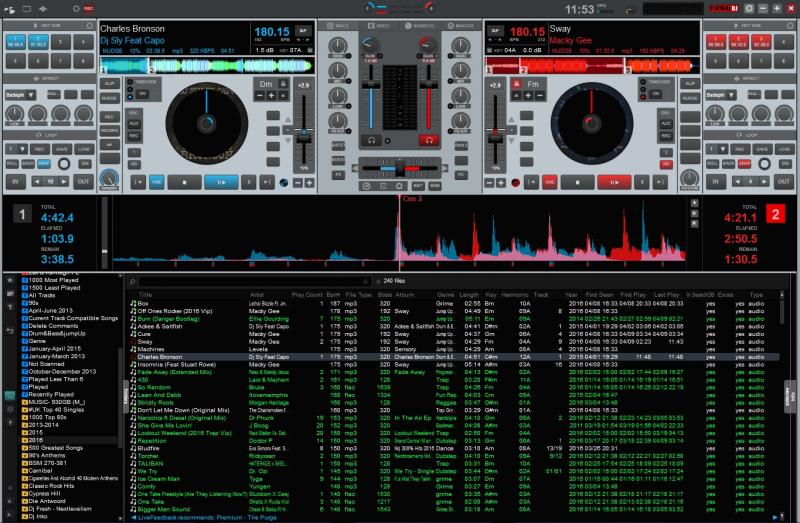800x523 pixels.
Task: Set loop IN on left deck
Action: click(x=16, y=182)
